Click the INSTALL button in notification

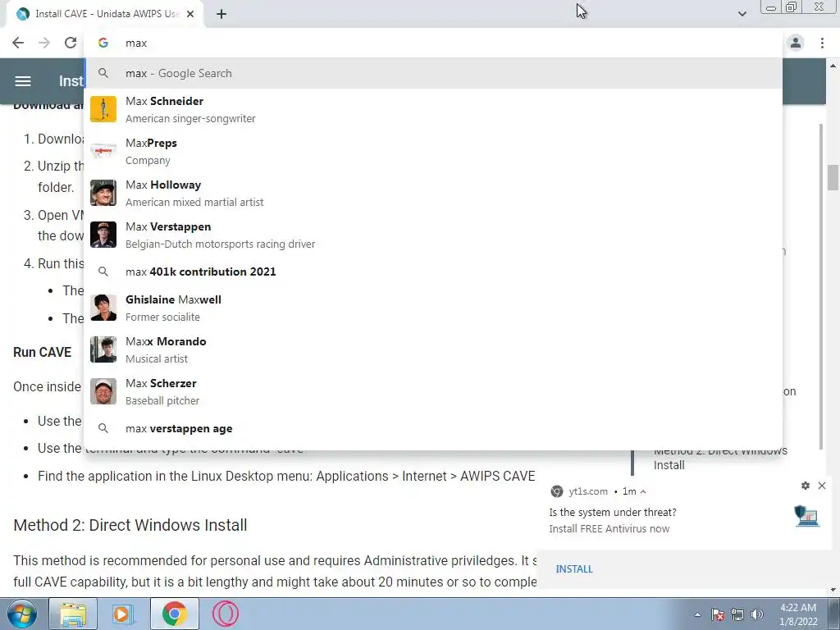click(x=573, y=569)
